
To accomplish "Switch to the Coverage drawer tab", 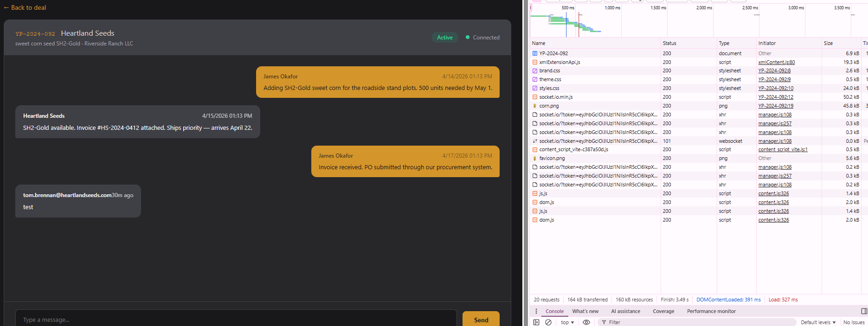I will (x=663, y=311).
